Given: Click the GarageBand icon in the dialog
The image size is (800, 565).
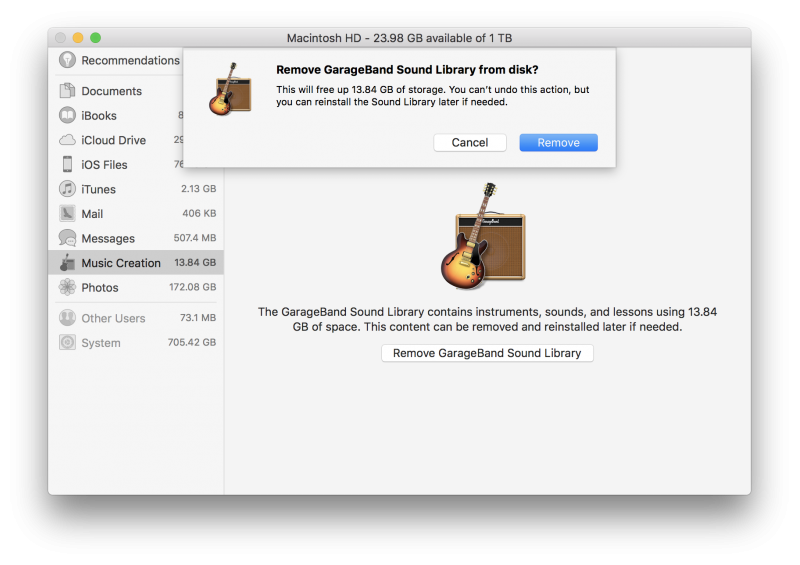Looking at the screenshot, I should (230, 89).
